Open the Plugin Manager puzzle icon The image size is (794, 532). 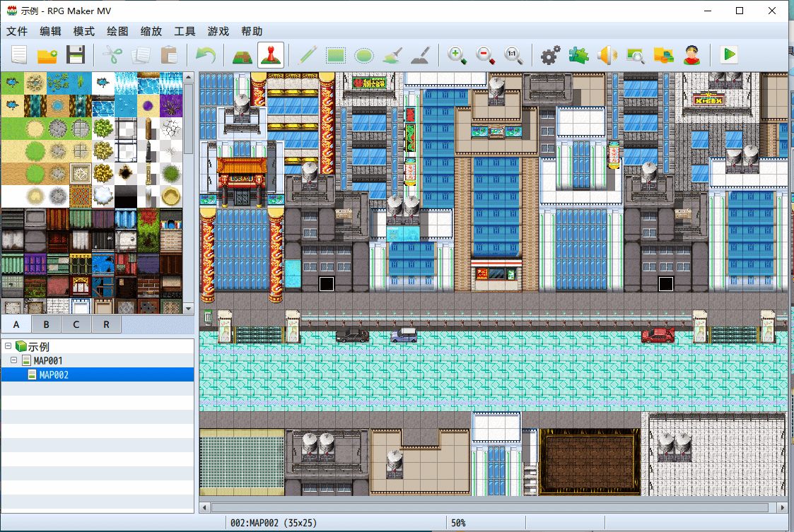tap(579, 54)
